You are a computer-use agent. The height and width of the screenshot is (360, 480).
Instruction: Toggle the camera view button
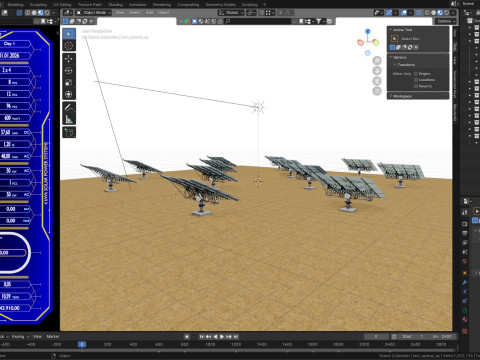pos(377,81)
